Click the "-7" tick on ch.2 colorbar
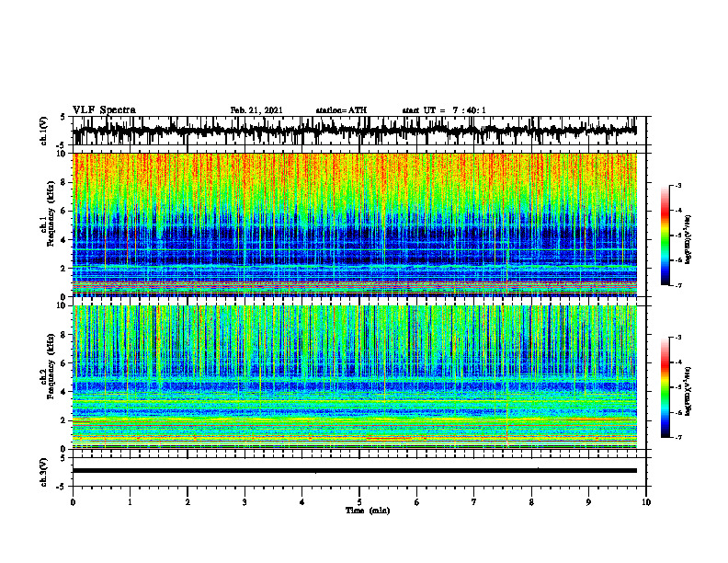 point(677,438)
